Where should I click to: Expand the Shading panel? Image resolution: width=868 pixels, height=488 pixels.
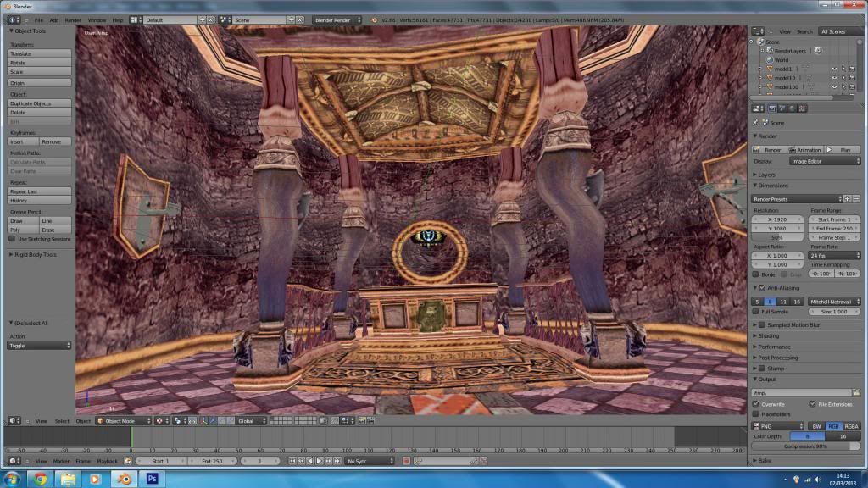tap(766, 335)
